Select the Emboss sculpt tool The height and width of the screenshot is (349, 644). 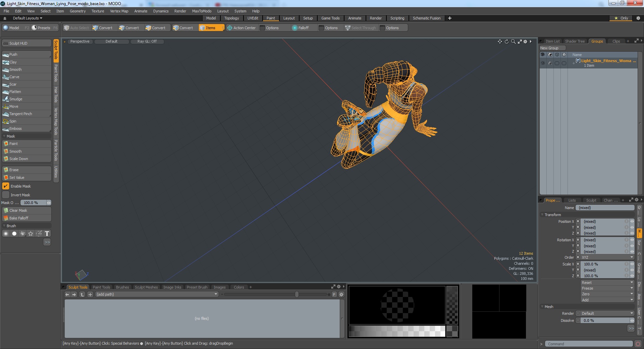tap(26, 129)
